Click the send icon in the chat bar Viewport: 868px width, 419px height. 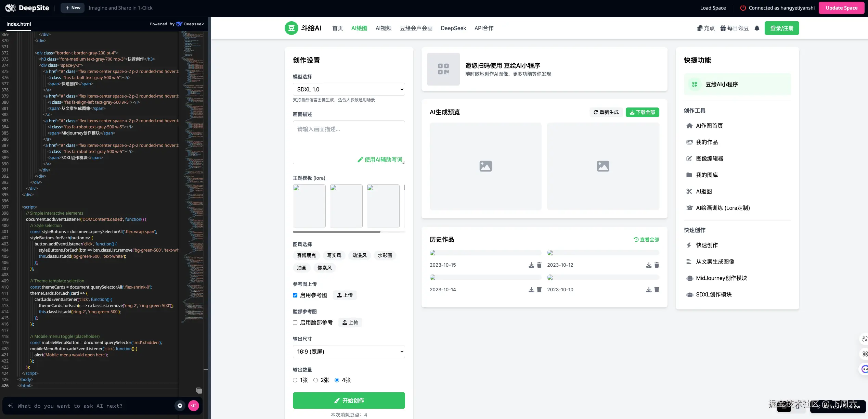click(x=194, y=405)
